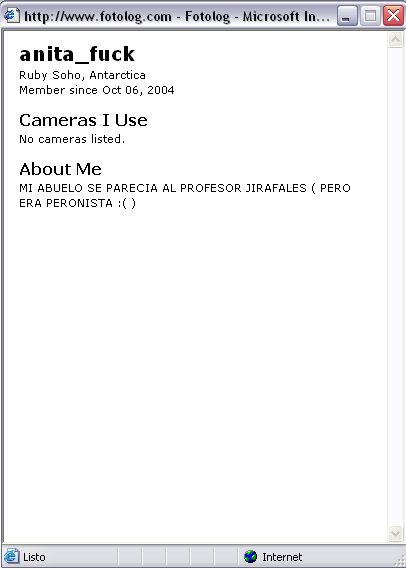Viewport: 406px width, 568px height.
Task: Click the scroll down arrow
Action: point(395,533)
